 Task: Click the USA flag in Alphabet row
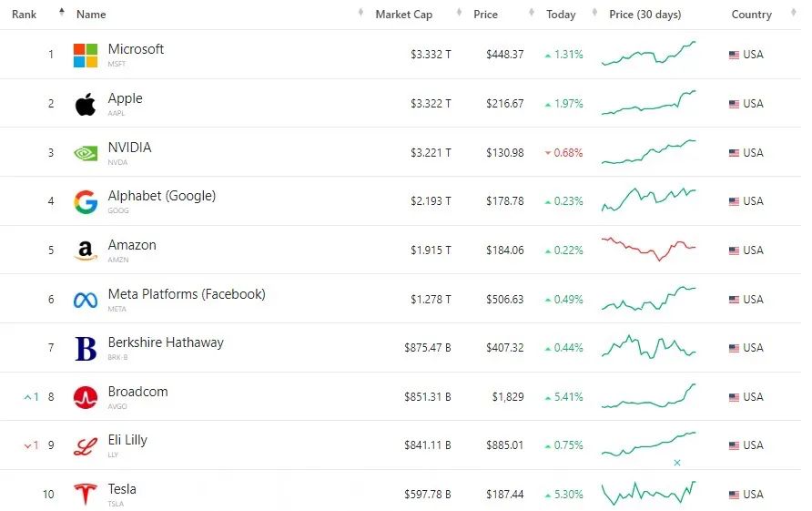tap(734, 201)
